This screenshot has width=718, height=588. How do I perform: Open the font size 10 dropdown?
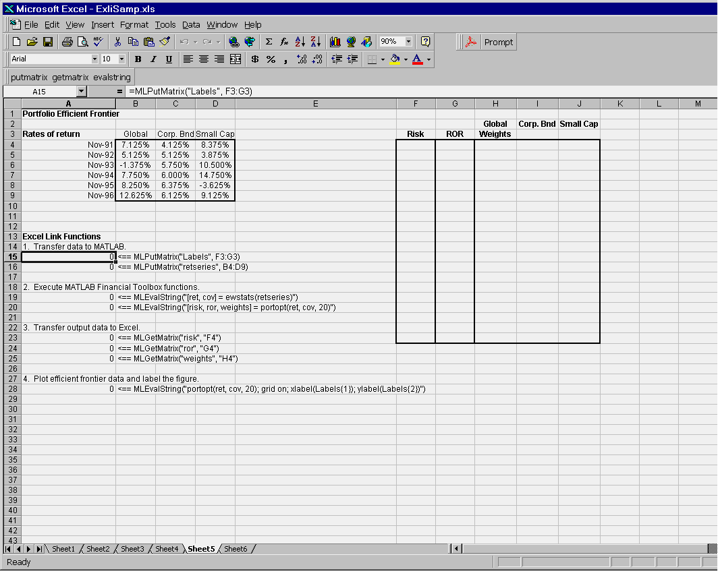click(x=121, y=59)
